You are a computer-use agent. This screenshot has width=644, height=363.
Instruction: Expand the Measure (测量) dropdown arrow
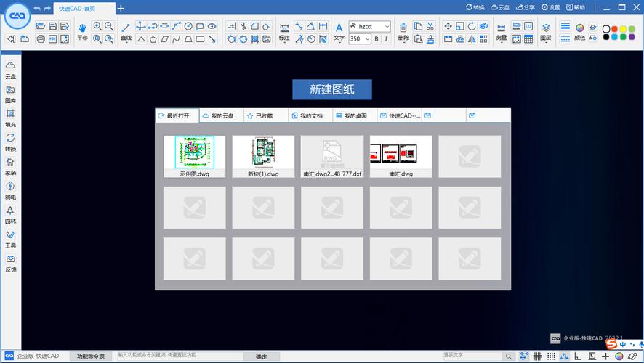[501, 42]
